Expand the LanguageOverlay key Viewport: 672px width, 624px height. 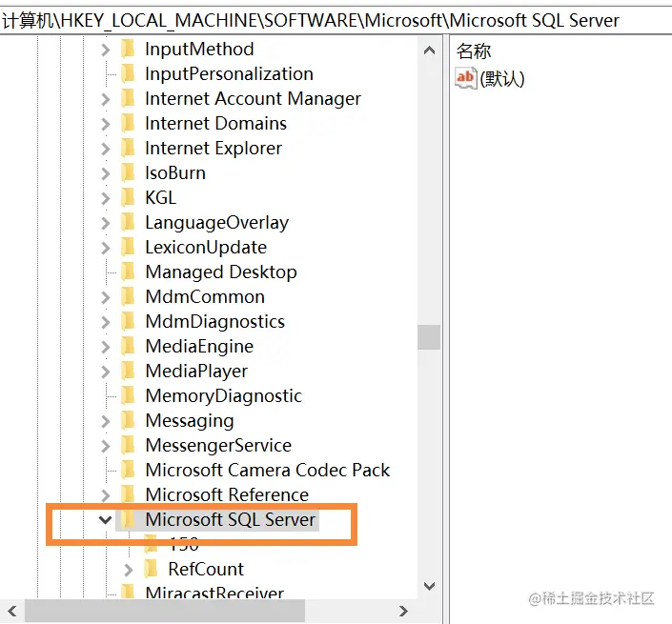(x=106, y=223)
